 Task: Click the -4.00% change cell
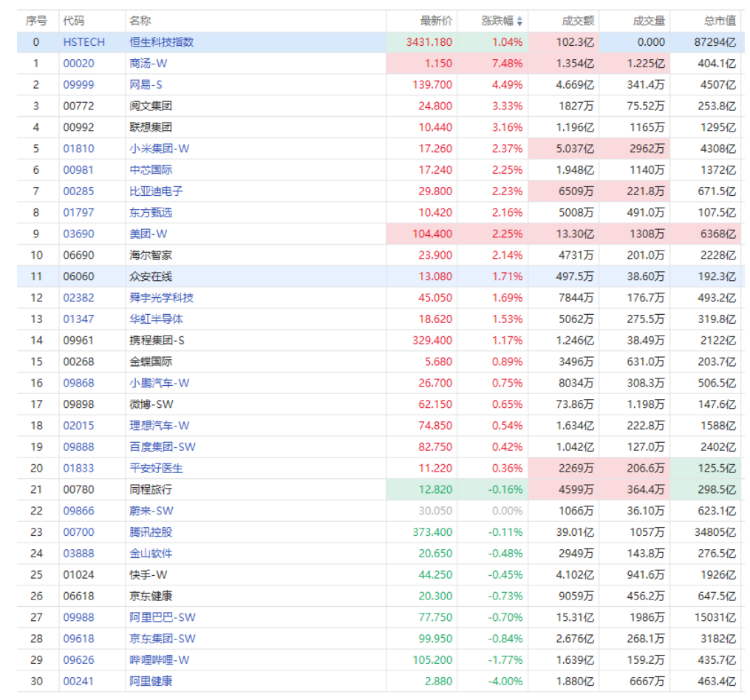coord(506,681)
